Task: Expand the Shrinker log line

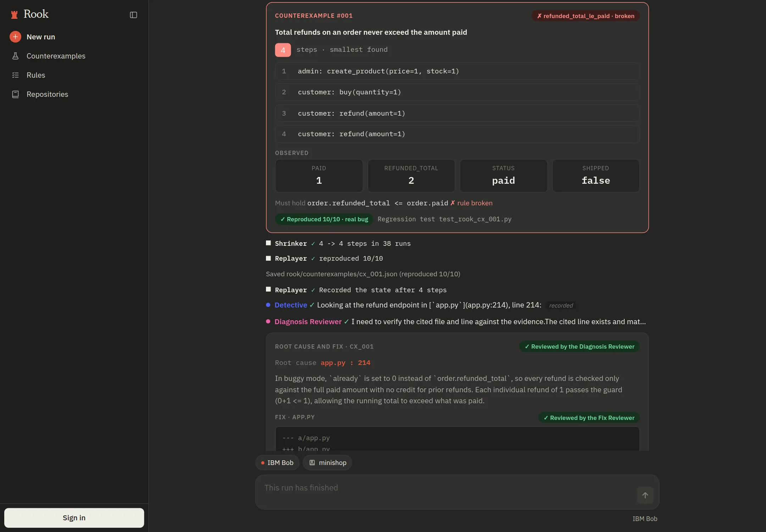Action: [x=338, y=244]
